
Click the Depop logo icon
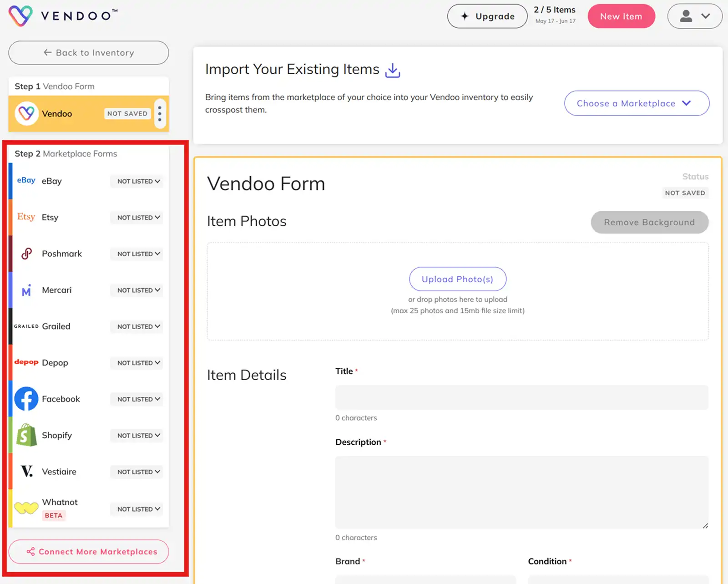click(26, 362)
